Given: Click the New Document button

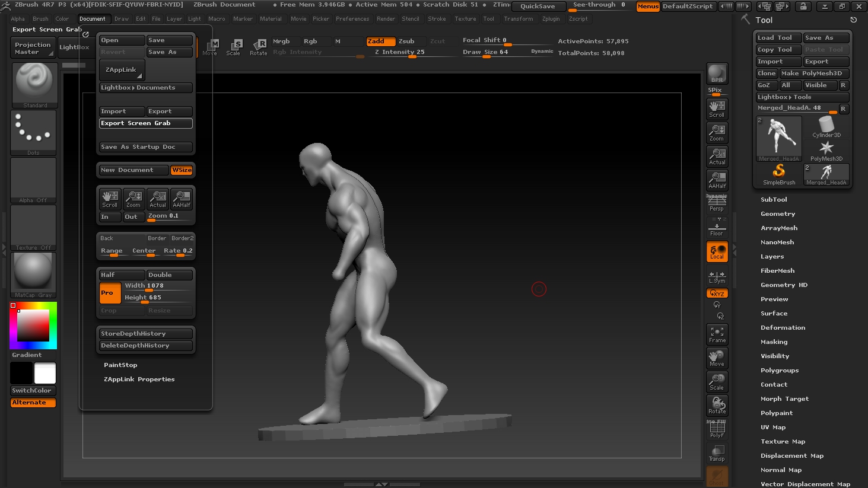Looking at the screenshot, I should 134,170.
